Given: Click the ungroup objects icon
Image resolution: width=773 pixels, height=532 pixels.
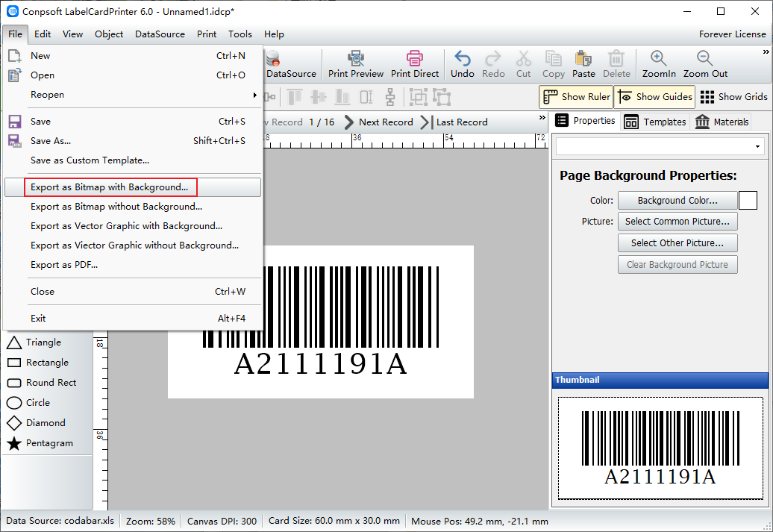Looking at the screenshot, I should click(x=442, y=97).
